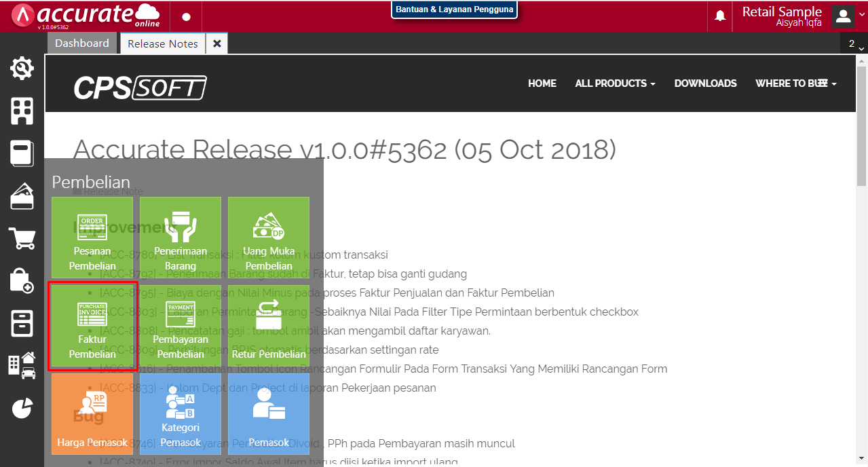
Task: Select Penerimaan Barang tile
Action: 181,238
